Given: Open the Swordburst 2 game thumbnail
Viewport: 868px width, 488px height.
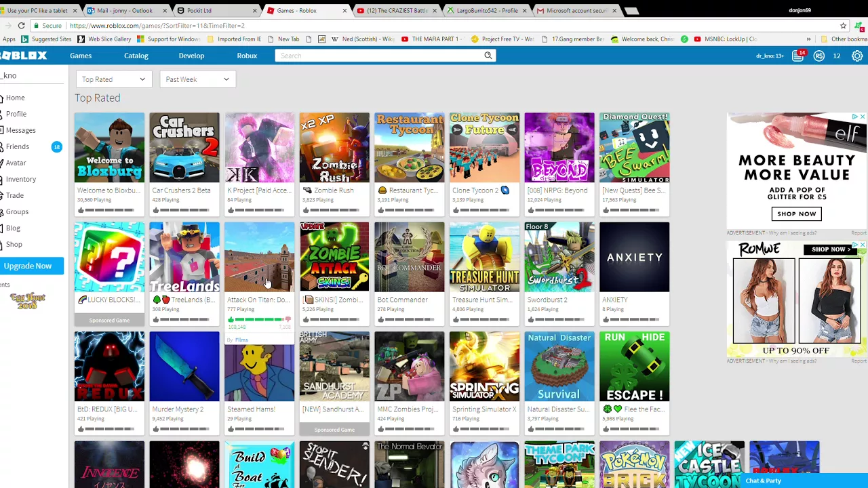Looking at the screenshot, I should tap(559, 257).
